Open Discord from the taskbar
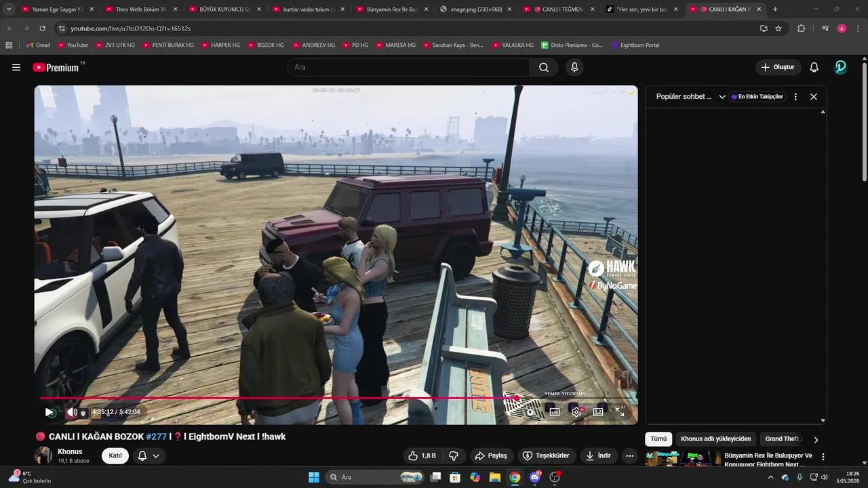Viewport: 868px width, 488px height. (535, 477)
